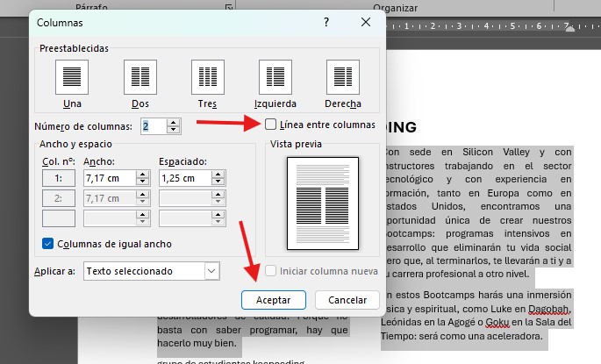Close the Columnas dialog with X
The image size is (601, 364).
tap(366, 22)
